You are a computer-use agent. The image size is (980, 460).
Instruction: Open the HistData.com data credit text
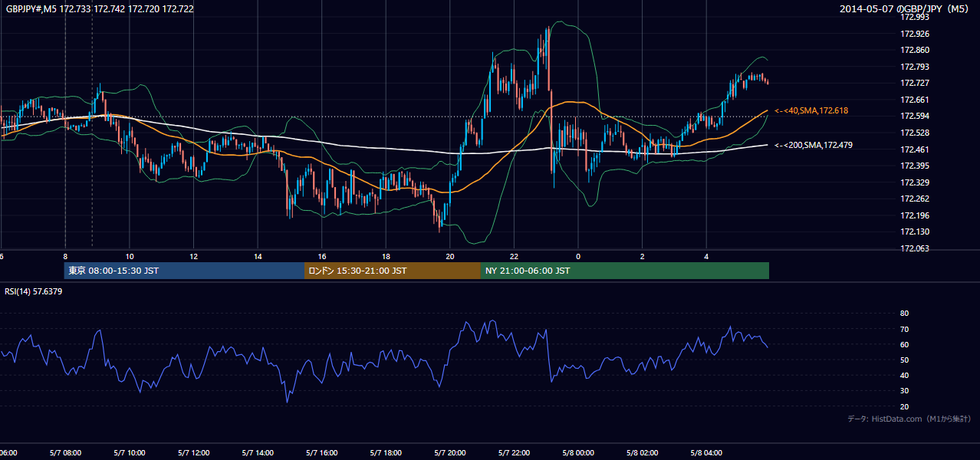(x=909, y=419)
